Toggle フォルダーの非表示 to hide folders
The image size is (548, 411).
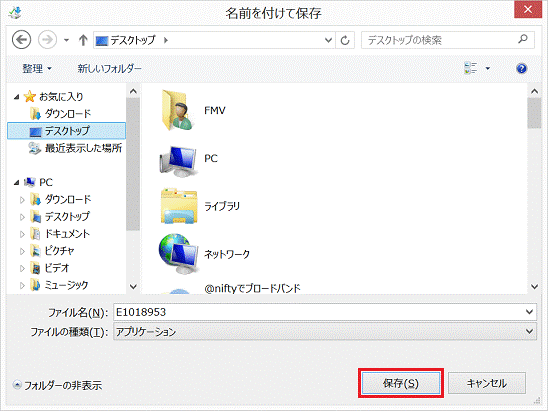(57, 385)
